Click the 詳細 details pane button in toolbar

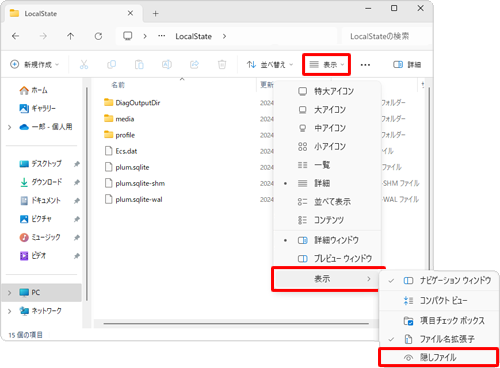coord(407,64)
